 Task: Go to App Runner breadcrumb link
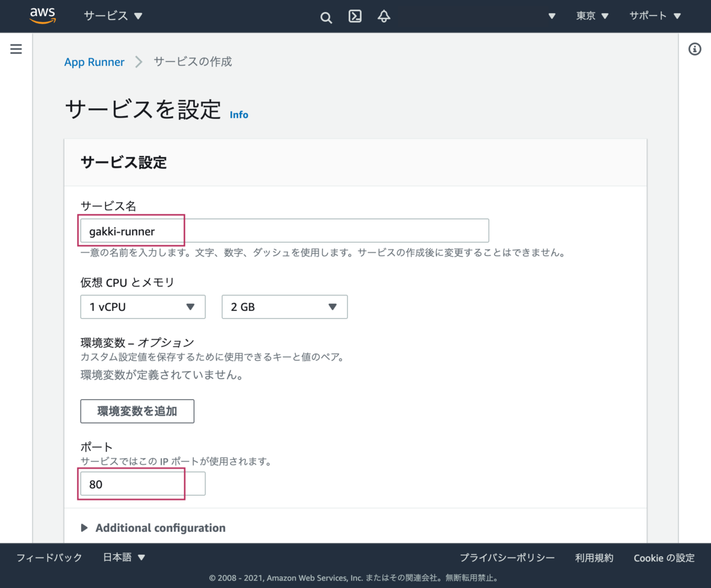(x=94, y=62)
